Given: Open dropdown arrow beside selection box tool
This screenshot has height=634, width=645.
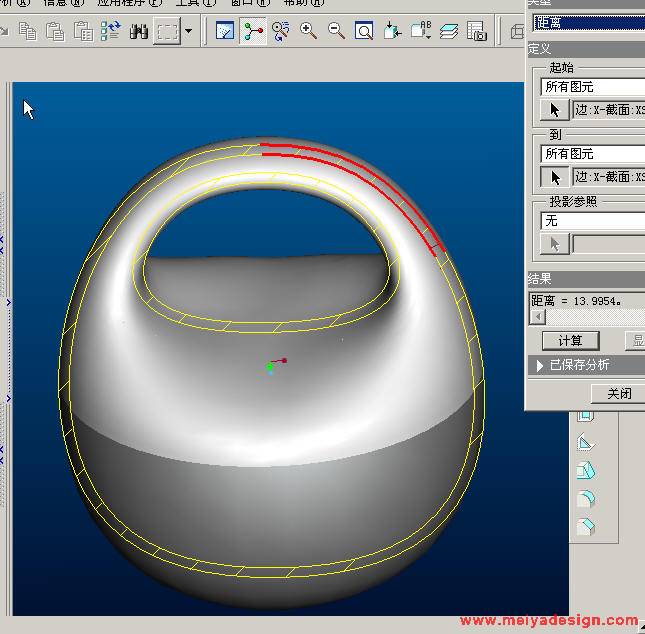Looking at the screenshot, I should pos(188,32).
